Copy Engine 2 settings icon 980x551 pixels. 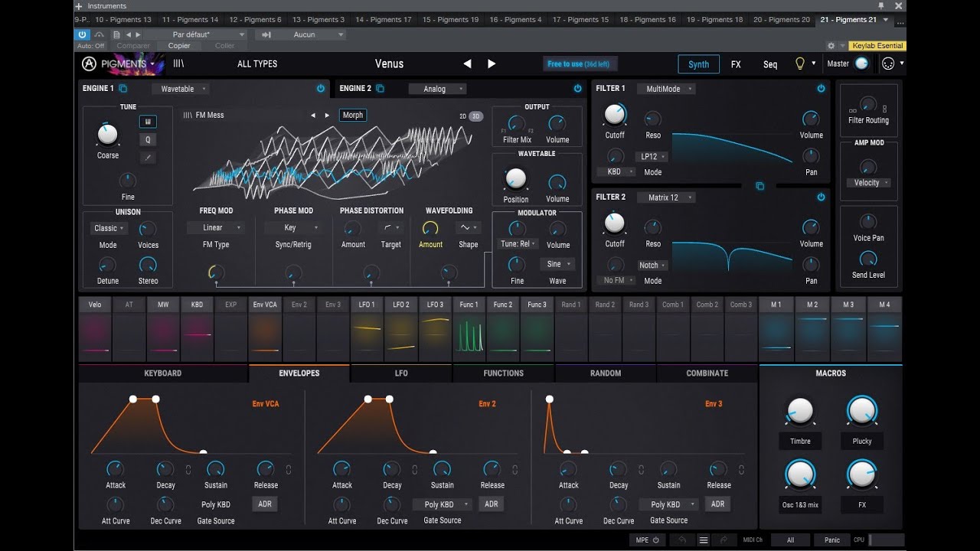click(380, 89)
